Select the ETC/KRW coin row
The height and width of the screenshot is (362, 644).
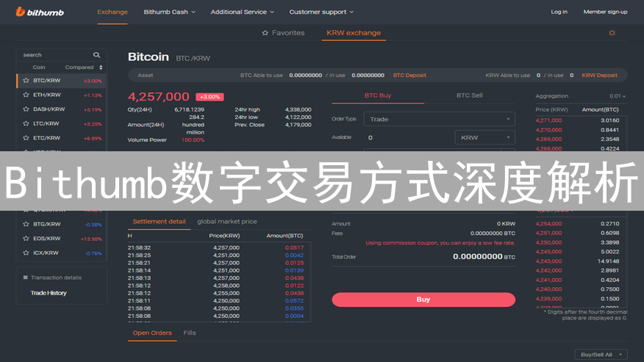(x=62, y=138)
